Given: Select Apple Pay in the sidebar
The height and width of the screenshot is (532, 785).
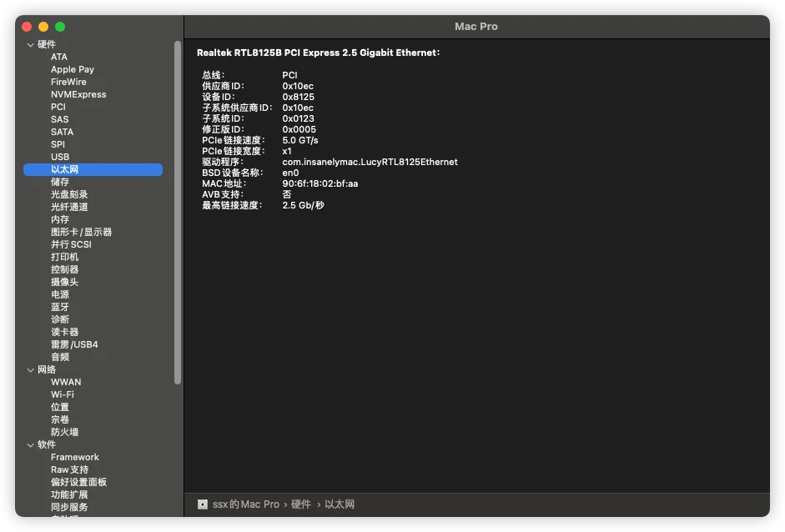Looking at the screenshot, I should (x=73, y=69).
